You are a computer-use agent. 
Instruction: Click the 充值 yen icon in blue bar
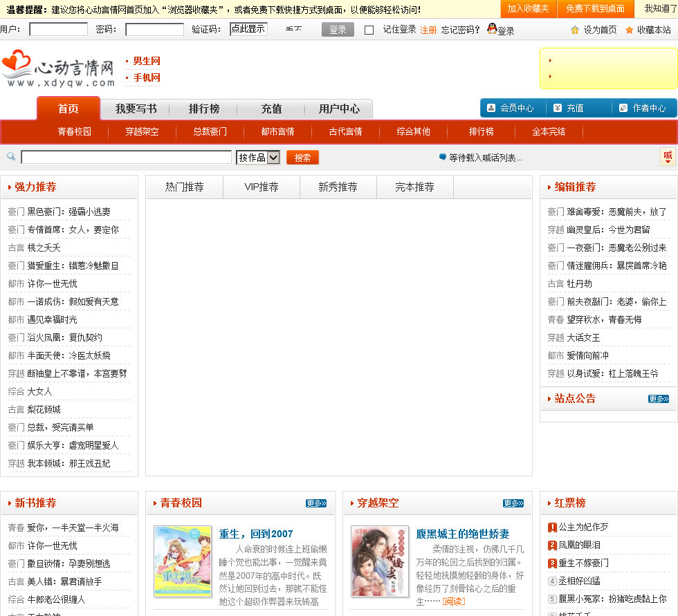[x=558, y=108]
